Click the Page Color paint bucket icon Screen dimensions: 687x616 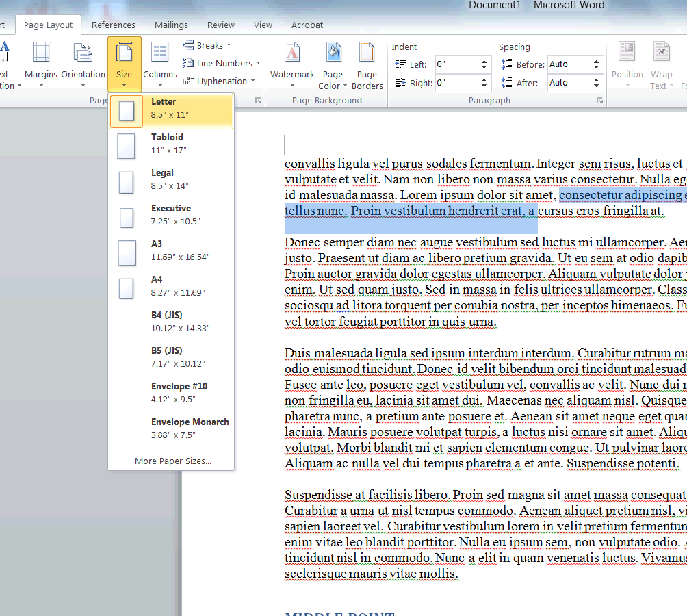coord(334,52)
